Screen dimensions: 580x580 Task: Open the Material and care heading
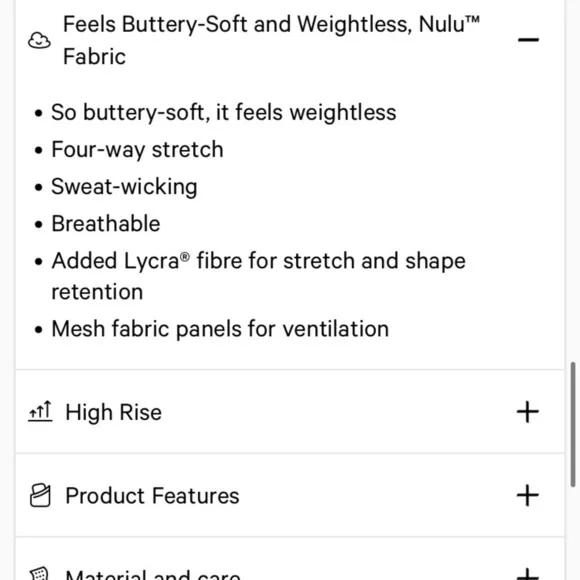(153, 575)
